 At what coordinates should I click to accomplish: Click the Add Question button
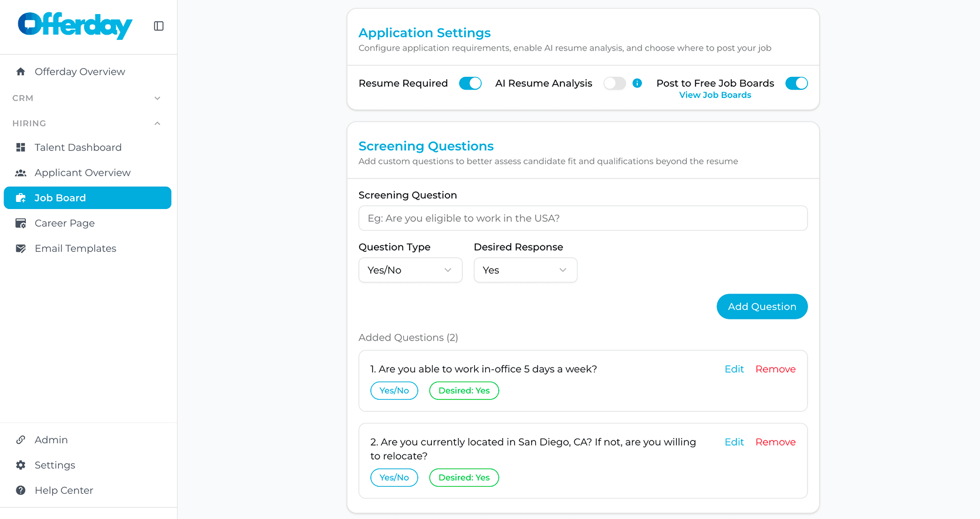point(762,306)
